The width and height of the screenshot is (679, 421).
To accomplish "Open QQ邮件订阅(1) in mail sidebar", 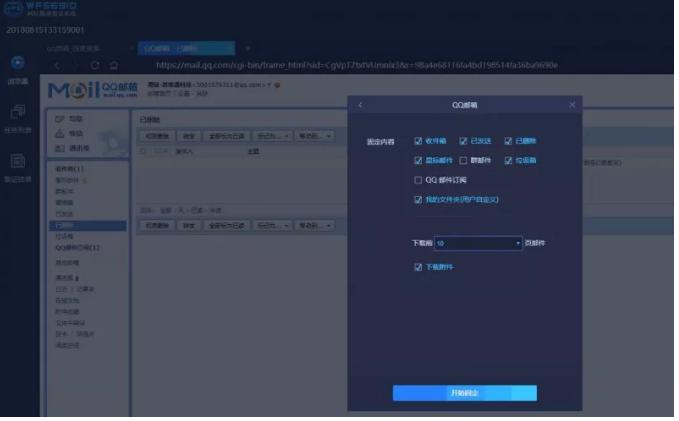I will point(78,248).
